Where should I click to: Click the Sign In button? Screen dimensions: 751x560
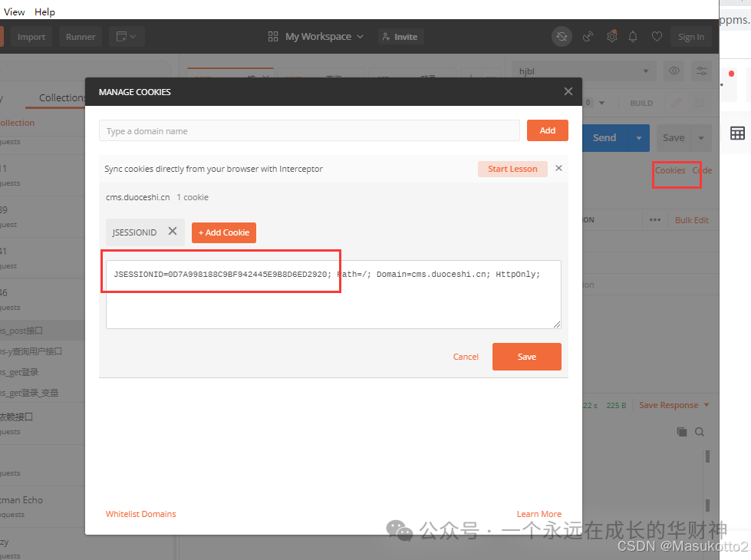pyautogui.click(x=690, y=37)
